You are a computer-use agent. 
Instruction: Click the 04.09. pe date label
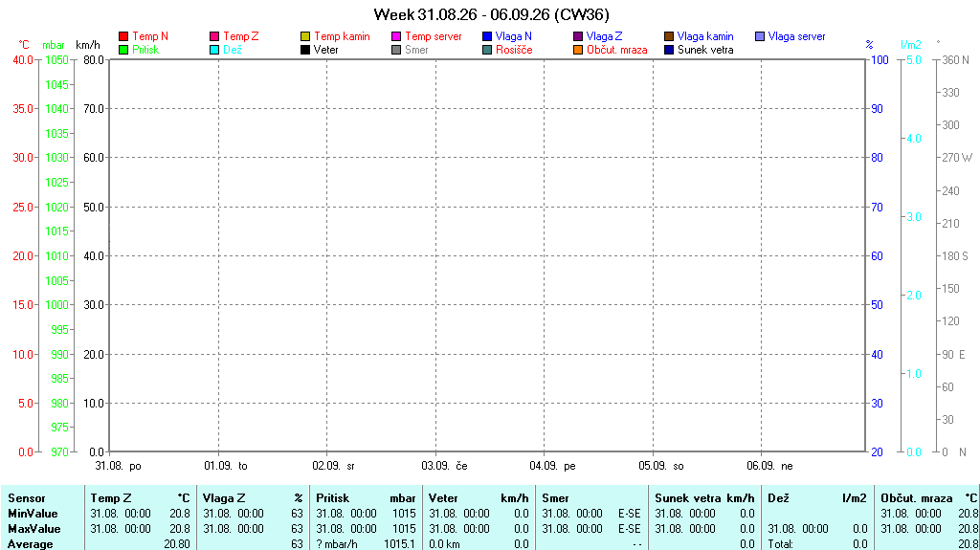(x=552, y=466)
